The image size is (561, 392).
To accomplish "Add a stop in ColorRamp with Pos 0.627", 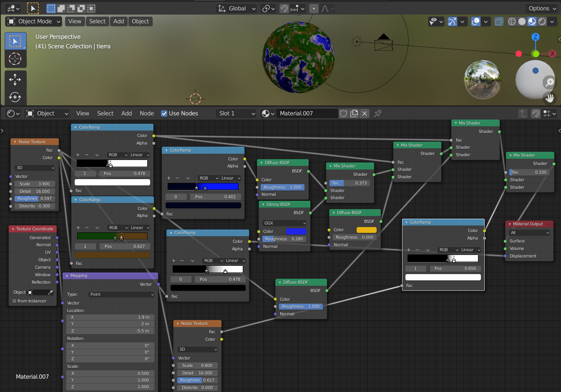I will pyautogui.click(x=78, y=228).
